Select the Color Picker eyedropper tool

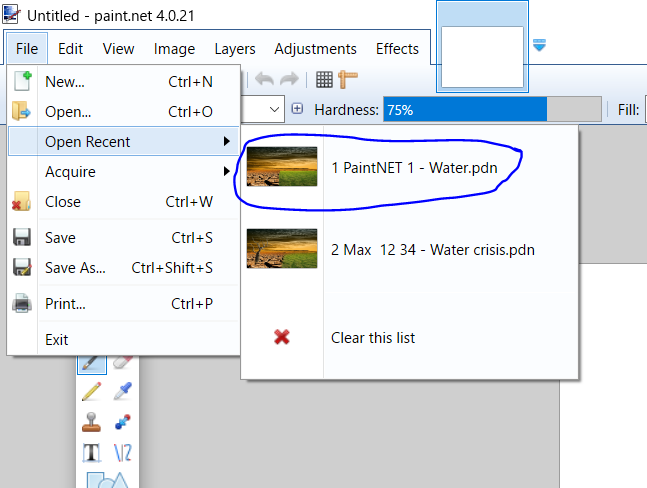pos(122,392)
